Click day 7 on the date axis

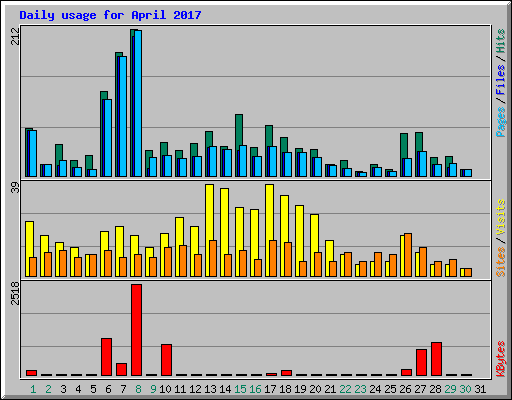point(123,389)
